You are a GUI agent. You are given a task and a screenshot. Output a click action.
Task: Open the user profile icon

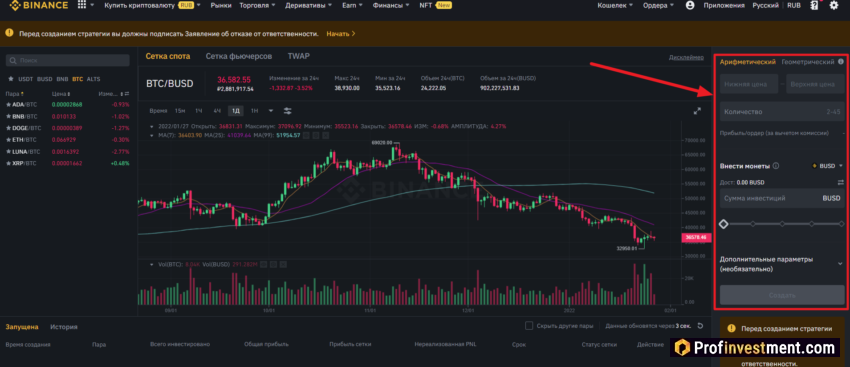[x=690, y=5]
